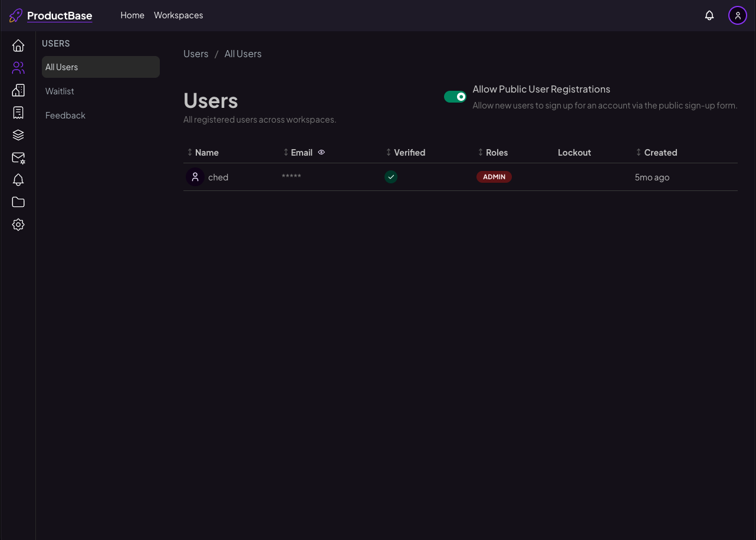Open the Workspaces building icon in sidebar
Viewport: 756px width, 540px height.
18,90
